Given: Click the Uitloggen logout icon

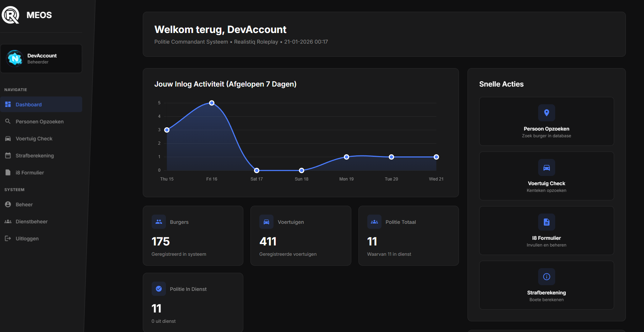Looking at the screenshot, I should 8,239.
